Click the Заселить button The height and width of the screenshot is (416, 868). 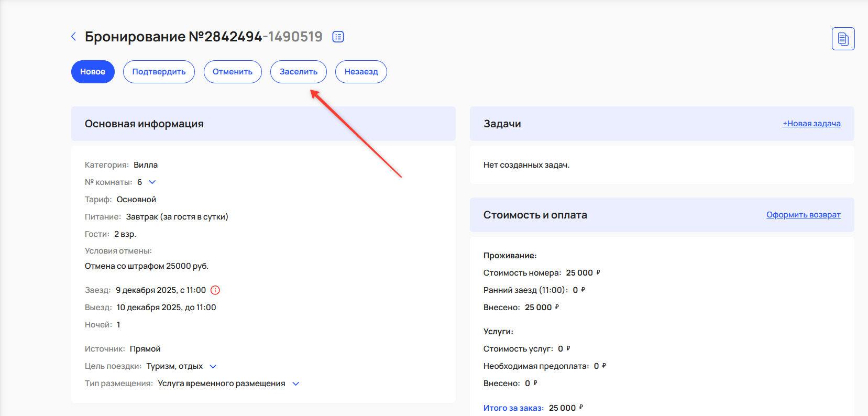(x=298, y=72)
